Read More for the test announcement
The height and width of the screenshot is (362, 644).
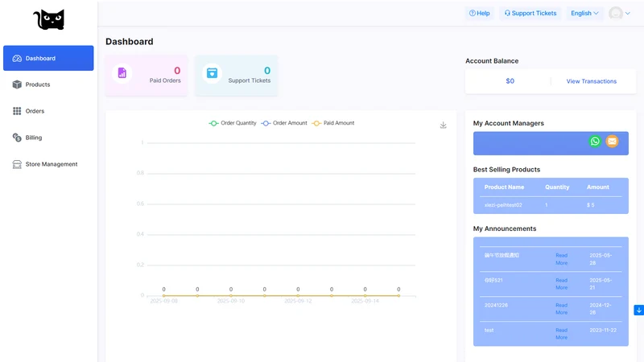pos(561,334)
